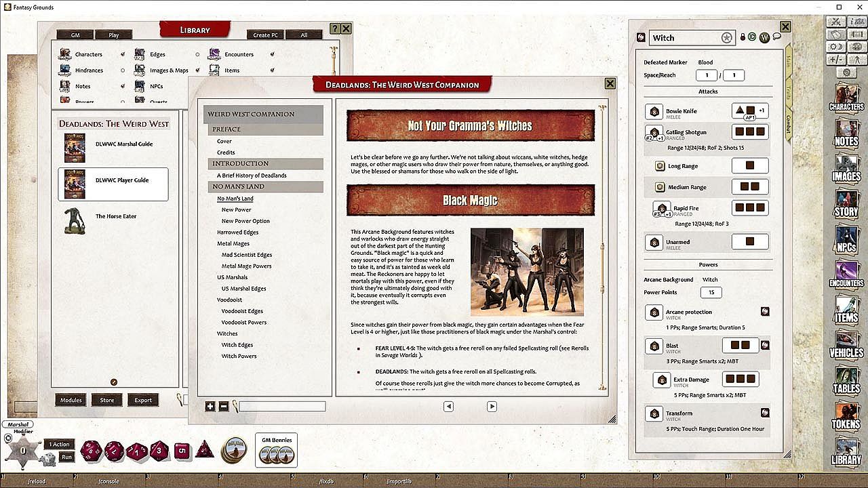The image size is (868, 488).
Task: Open the Voodooist Edges entry
Action: (242, 311)
